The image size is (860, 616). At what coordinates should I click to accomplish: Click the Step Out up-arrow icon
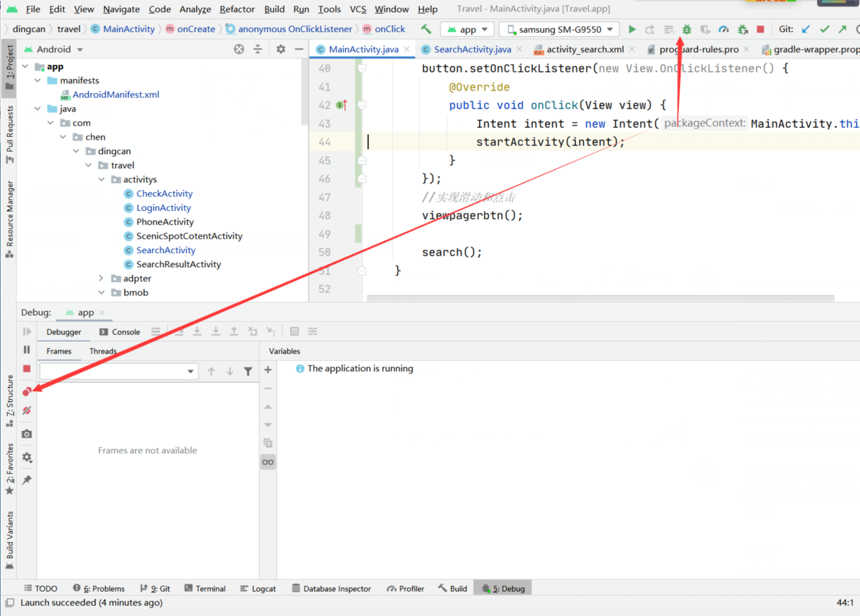click(x=234, y=331)
